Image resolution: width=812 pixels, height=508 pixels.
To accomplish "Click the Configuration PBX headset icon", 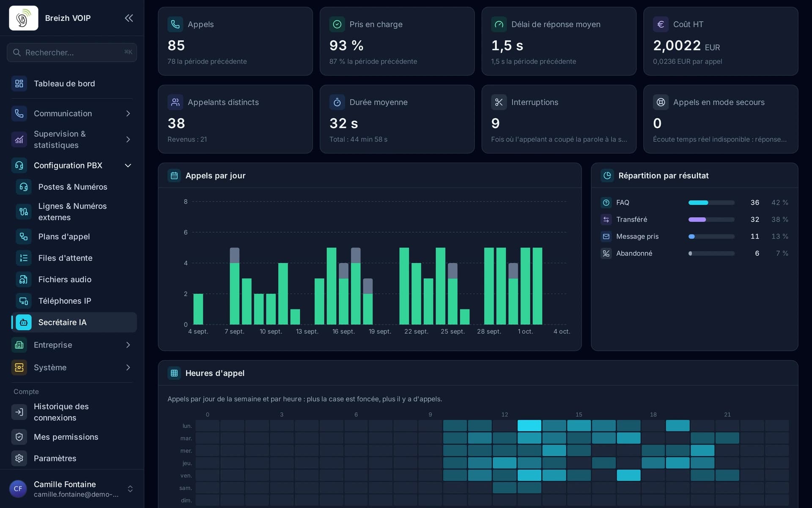I will pos(19,166).
